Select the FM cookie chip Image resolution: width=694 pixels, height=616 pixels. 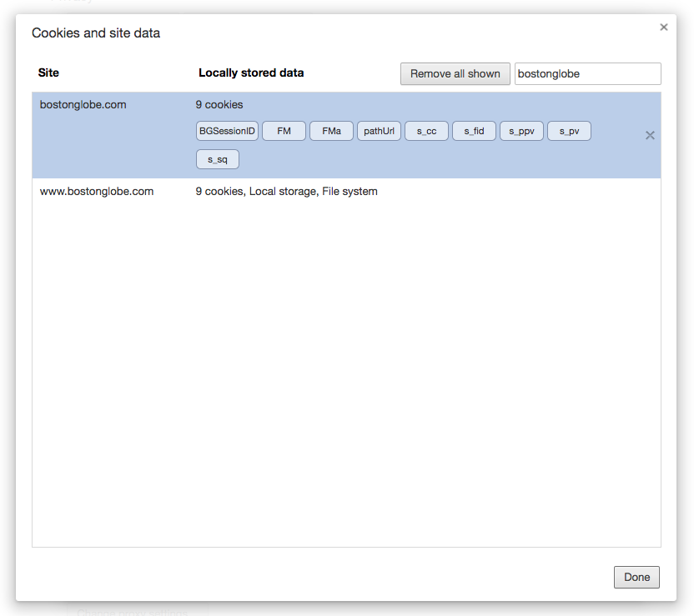284,131
